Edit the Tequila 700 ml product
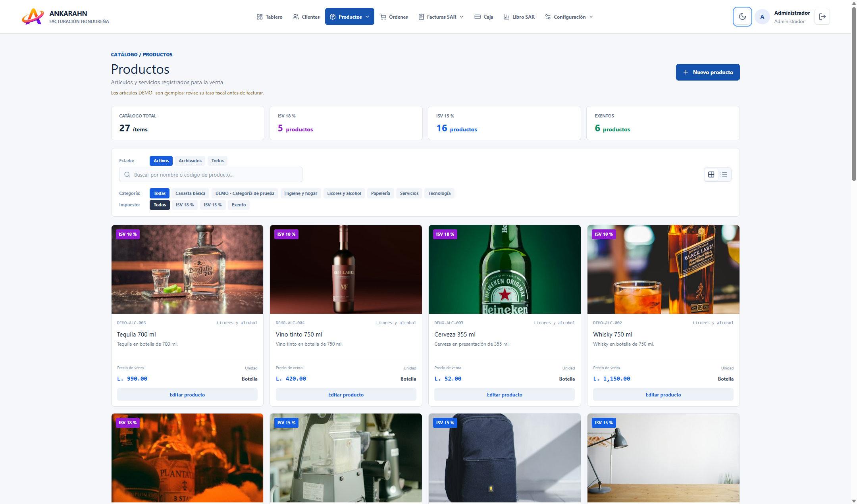Screen dimensions: 857x504 tap(187, 394)
